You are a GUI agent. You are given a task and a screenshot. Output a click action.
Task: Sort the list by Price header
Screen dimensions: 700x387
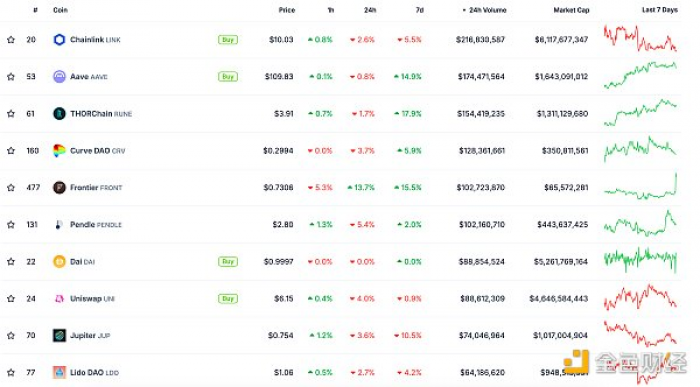pos(287,10)
